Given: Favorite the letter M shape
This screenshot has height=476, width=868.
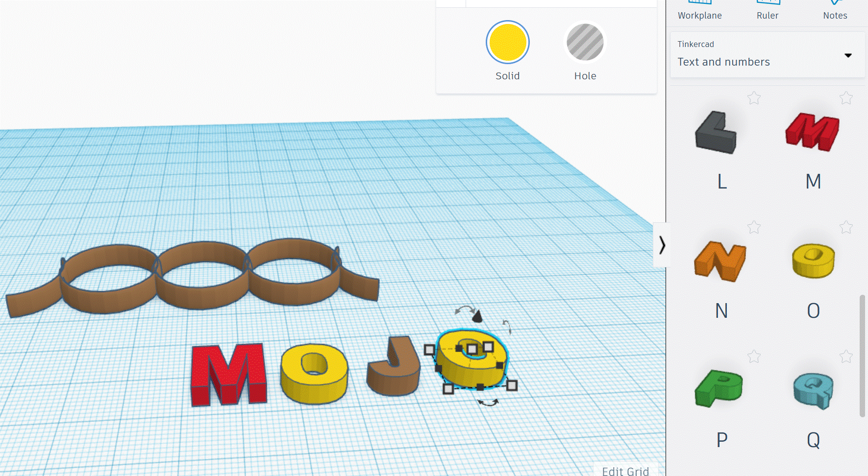Looking at the screenshot, I should pyautogui.click(x=846, y=98).
